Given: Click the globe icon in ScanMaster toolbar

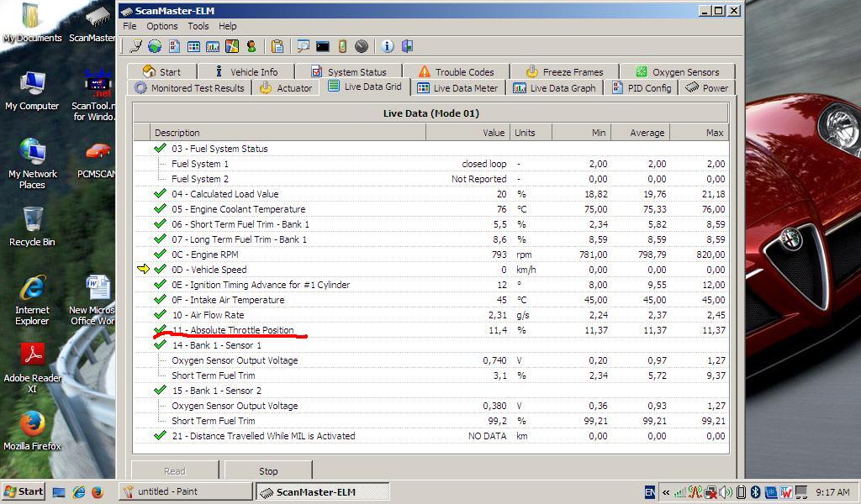Looking at the screenshot, I should (x=155, y=46).
